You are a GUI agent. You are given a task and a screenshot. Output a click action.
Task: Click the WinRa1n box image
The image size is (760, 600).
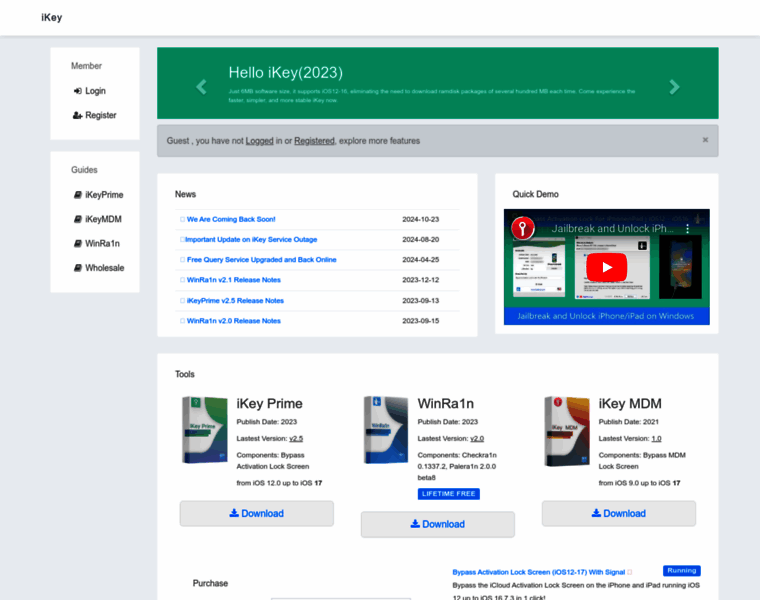coord(386,429)
